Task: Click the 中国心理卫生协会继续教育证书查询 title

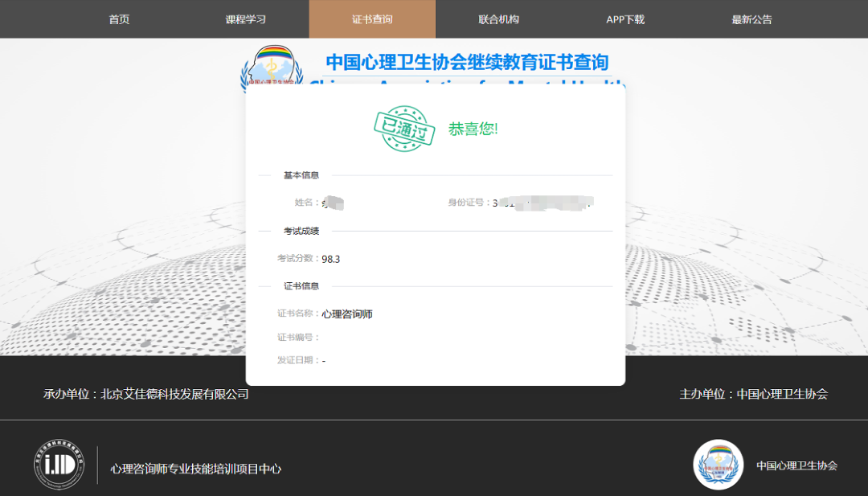Action: point(467,62)
